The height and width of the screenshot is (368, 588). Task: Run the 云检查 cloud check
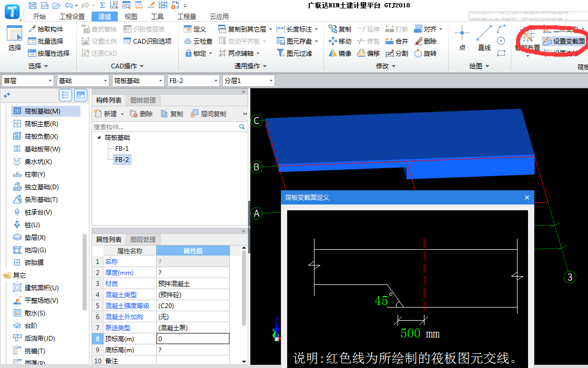[198, 41]
